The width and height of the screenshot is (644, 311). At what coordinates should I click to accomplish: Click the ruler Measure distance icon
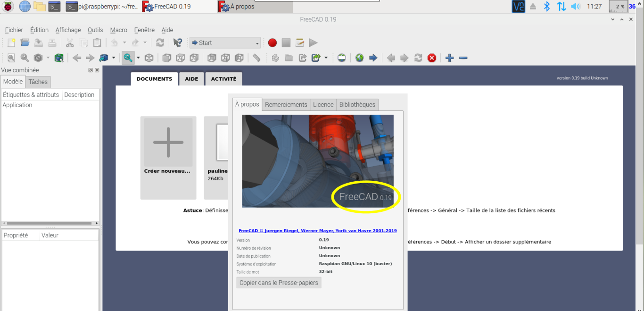[256, 58]
